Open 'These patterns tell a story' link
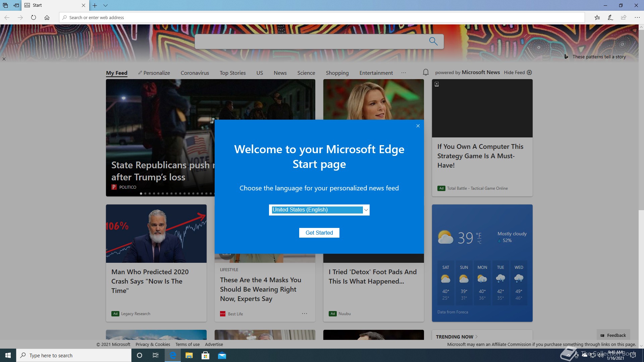The image size is (644, 362). click(x=599, y=57)
